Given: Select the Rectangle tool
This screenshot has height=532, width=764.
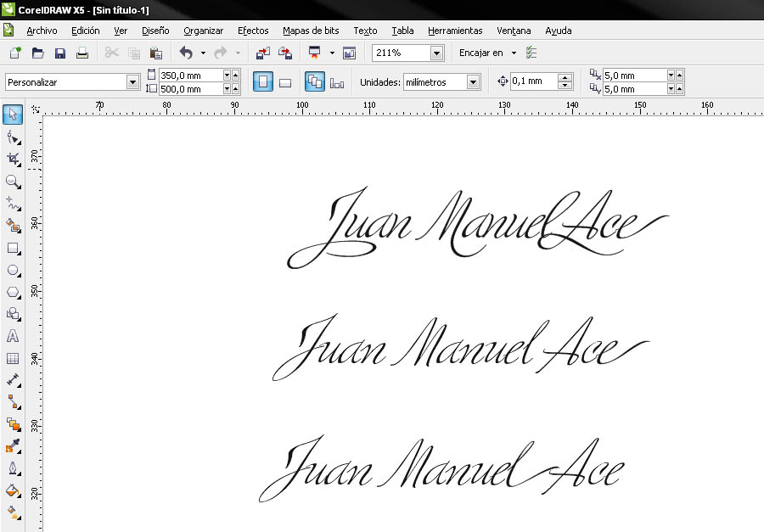Looking at the screenshot, I should pos(13,249).
